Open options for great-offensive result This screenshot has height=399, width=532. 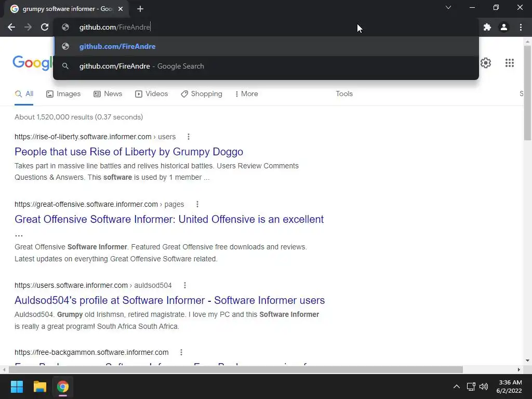197,204
